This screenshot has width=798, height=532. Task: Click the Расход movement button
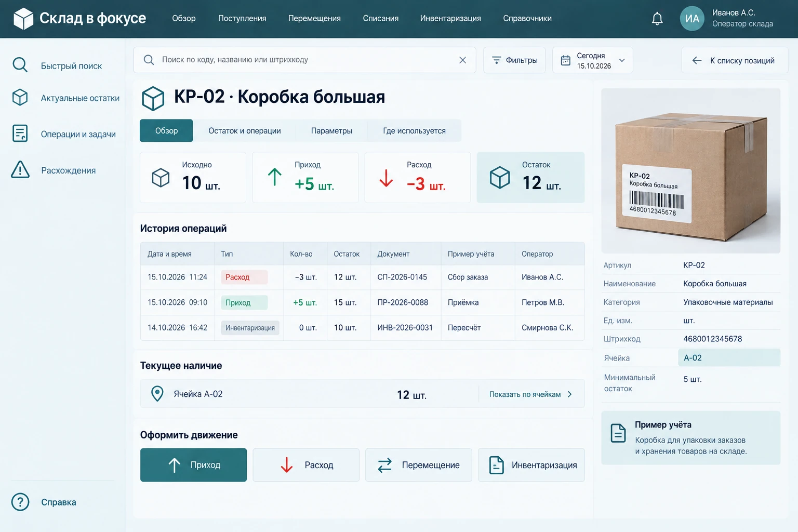pyautogui.click(x=306, y=465)
